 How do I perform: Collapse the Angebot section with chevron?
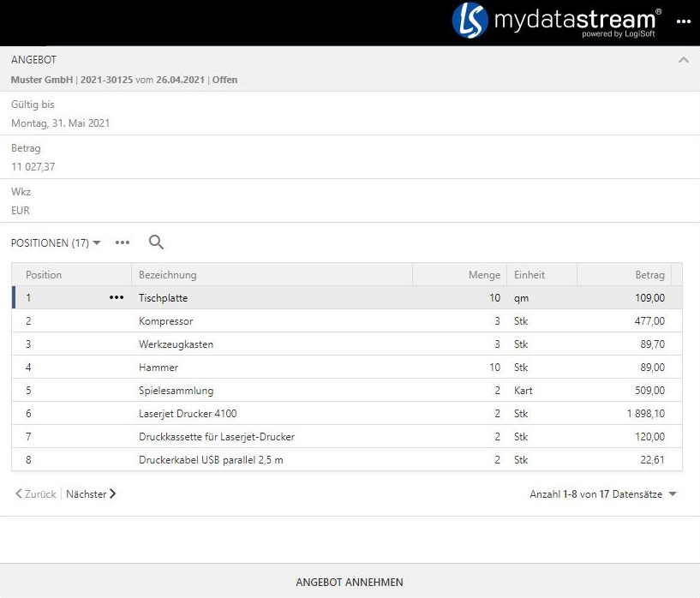pyautogui.click(x=683, y=60)
